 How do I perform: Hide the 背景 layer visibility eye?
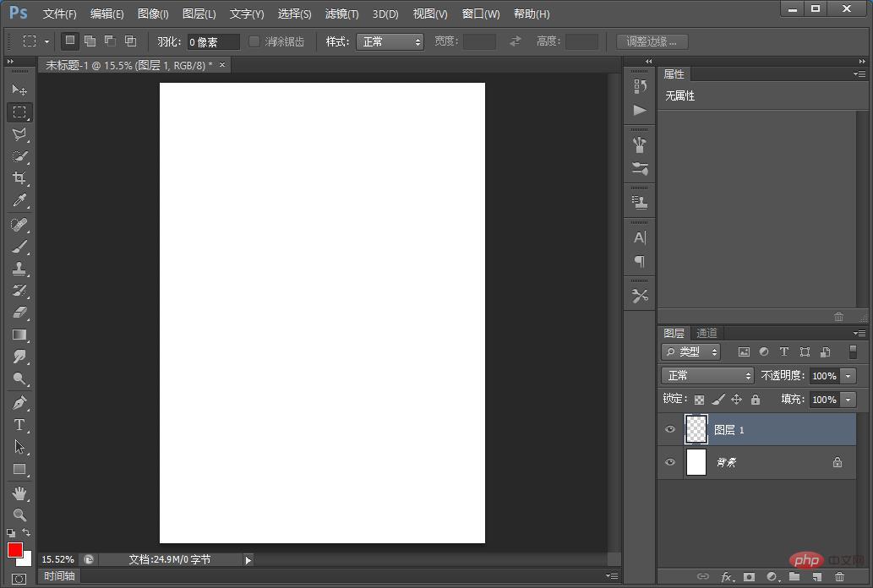[x=670, y=462]
